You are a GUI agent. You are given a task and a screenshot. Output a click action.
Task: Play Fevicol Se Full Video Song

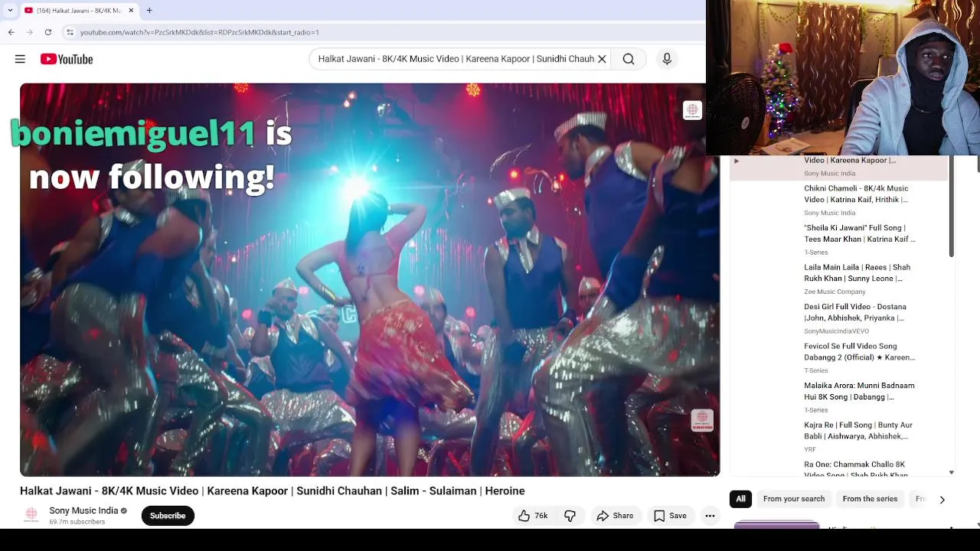click(x=839, y=357)
